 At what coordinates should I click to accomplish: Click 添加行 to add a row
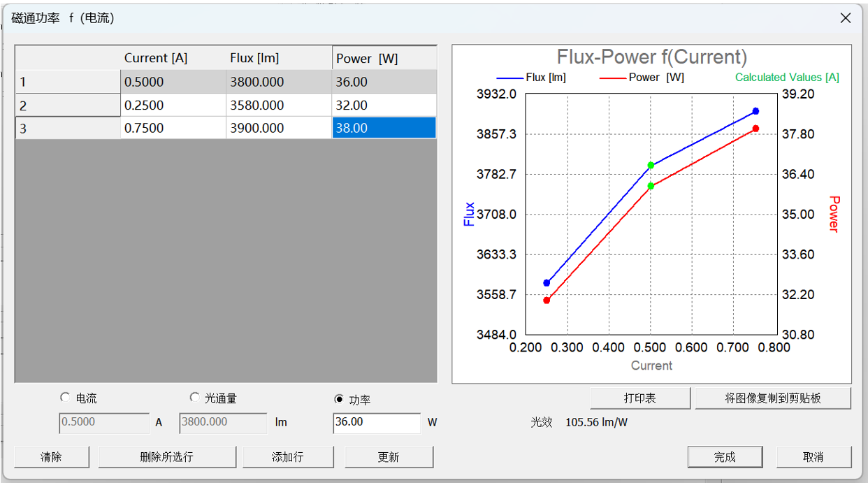point(287,457)
